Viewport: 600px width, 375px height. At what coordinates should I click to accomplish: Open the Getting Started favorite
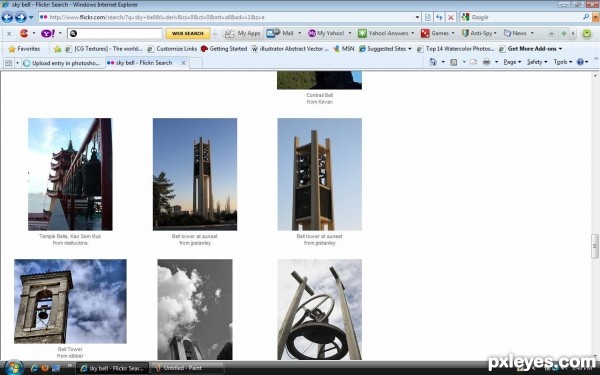[x=224, y=49]
